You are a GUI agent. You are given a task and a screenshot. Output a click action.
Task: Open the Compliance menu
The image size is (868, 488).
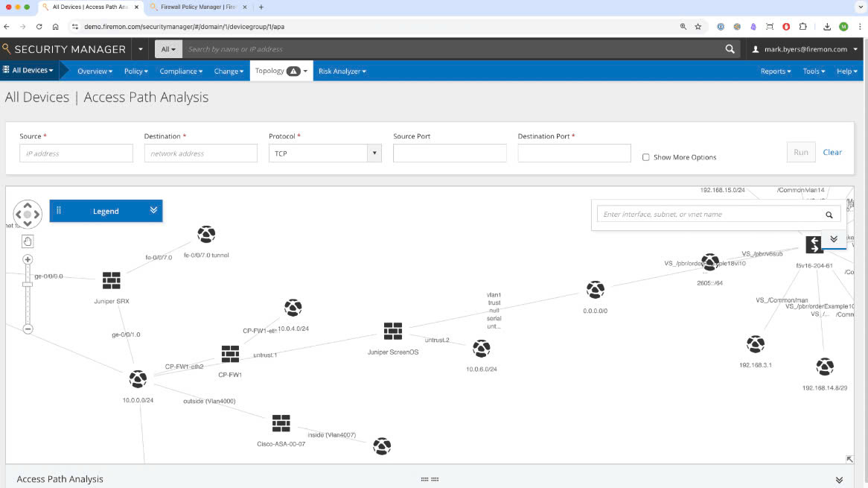tap(181, 72)
